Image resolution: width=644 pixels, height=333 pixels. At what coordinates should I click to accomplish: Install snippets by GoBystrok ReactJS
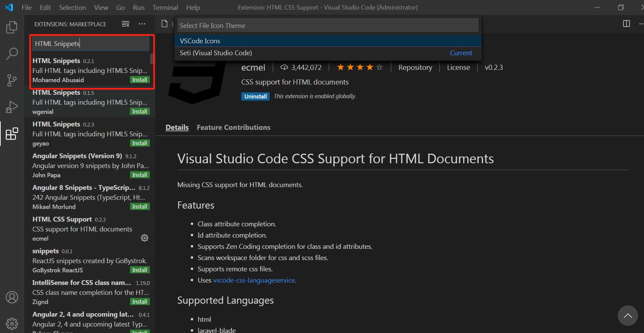(140, 270)
